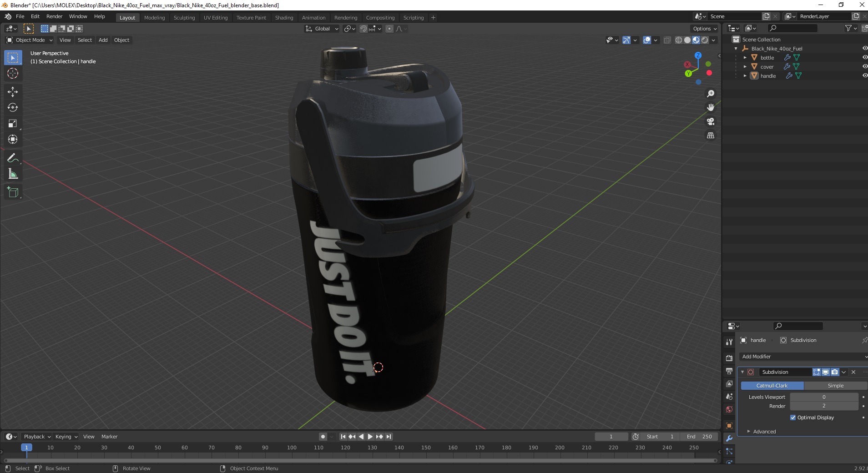This screenshot has height=473, width=868.
Task: Switch to the UV Editing workspace tab
Action: (x=216, y=18)
